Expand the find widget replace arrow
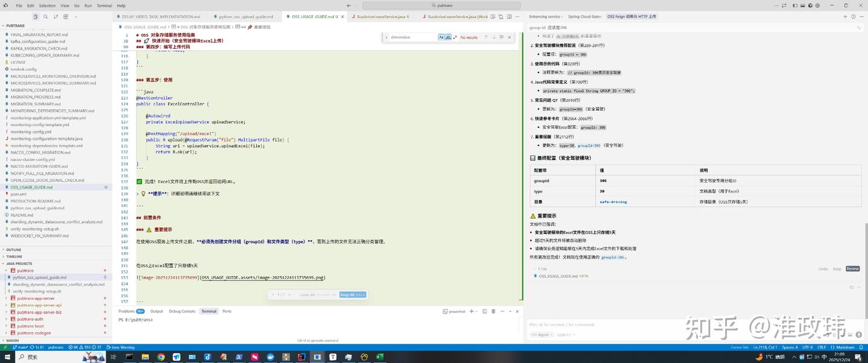 click(387, 37)
